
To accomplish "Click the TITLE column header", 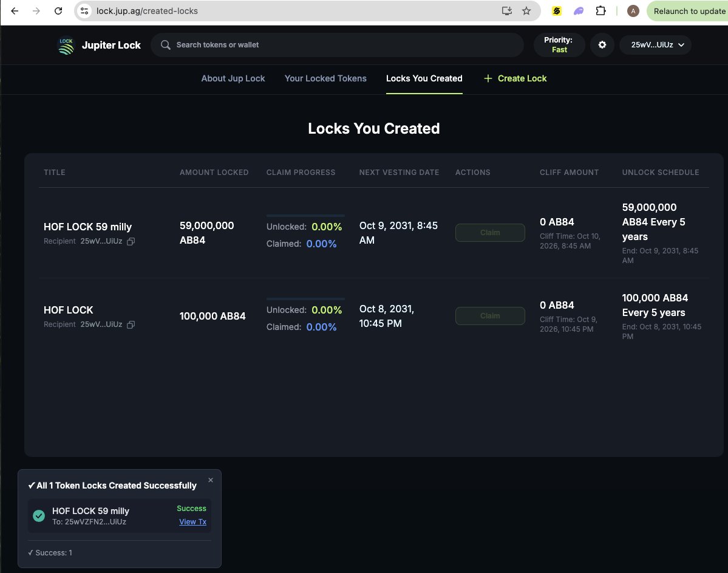I will (54, 173).
